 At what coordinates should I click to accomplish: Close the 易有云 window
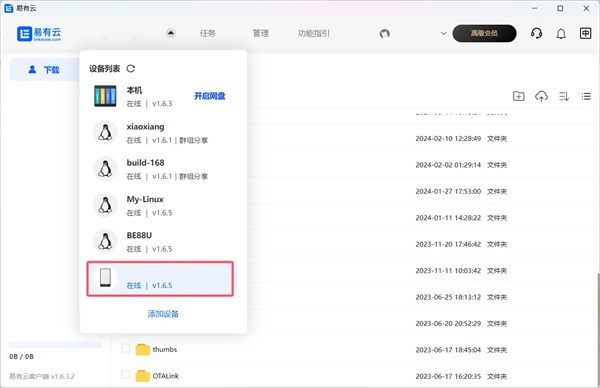[586, 8]
